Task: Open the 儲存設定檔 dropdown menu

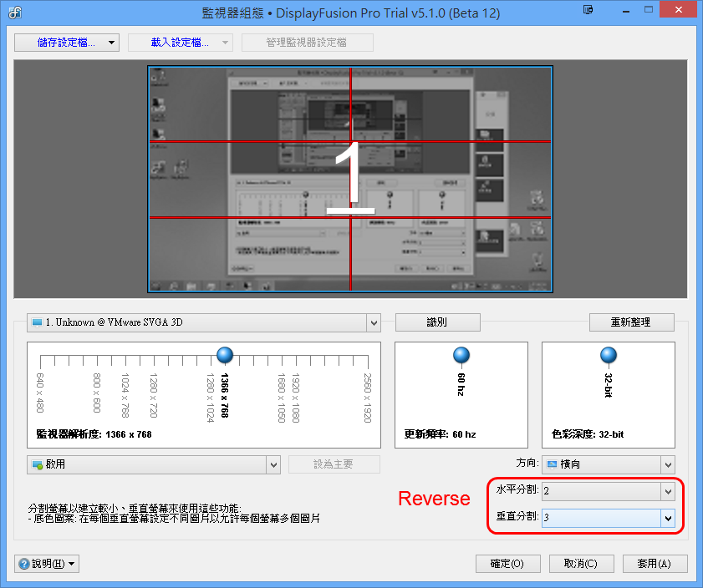Action: coord(111,43)
